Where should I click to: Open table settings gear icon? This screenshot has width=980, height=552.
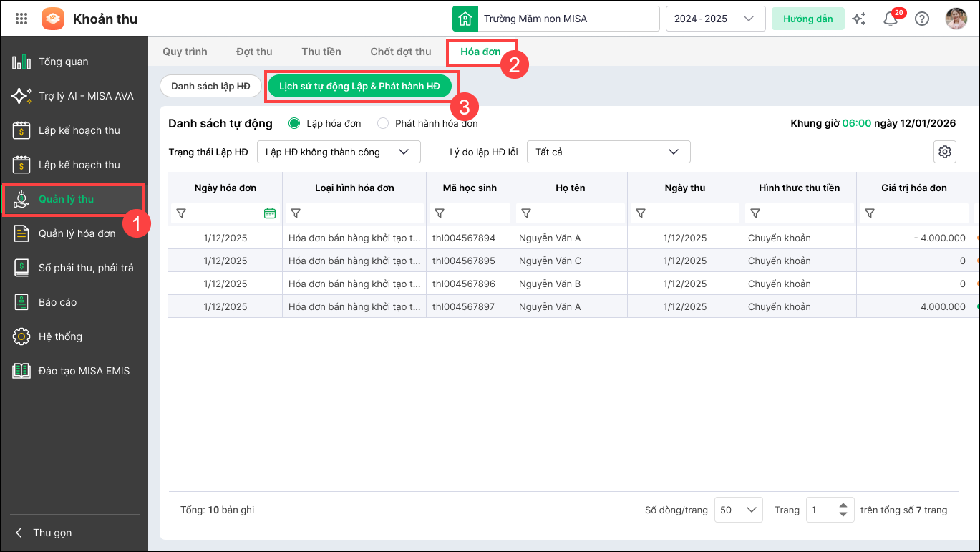[x=945, y=152]
